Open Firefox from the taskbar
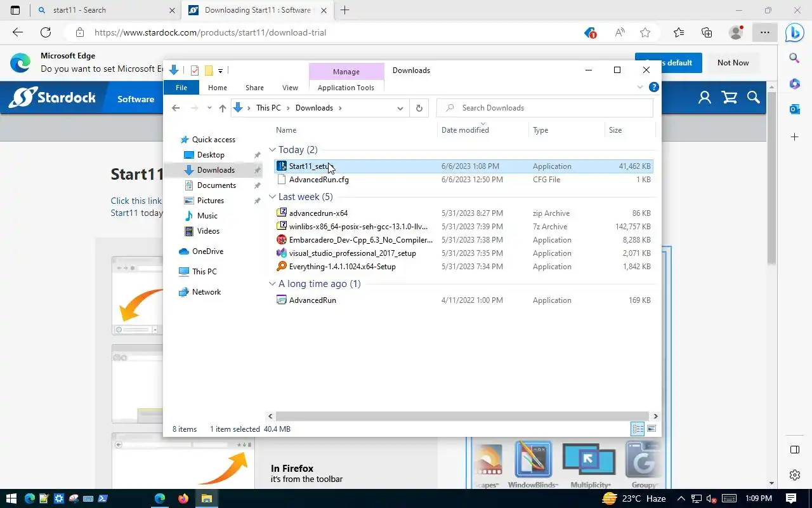Screen dimensions: 812x508 coord(183,498)
